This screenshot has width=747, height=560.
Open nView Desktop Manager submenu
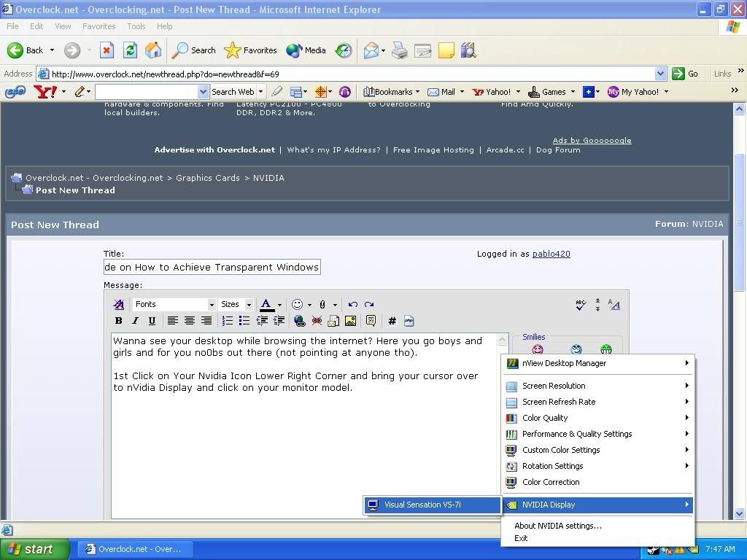598,363
